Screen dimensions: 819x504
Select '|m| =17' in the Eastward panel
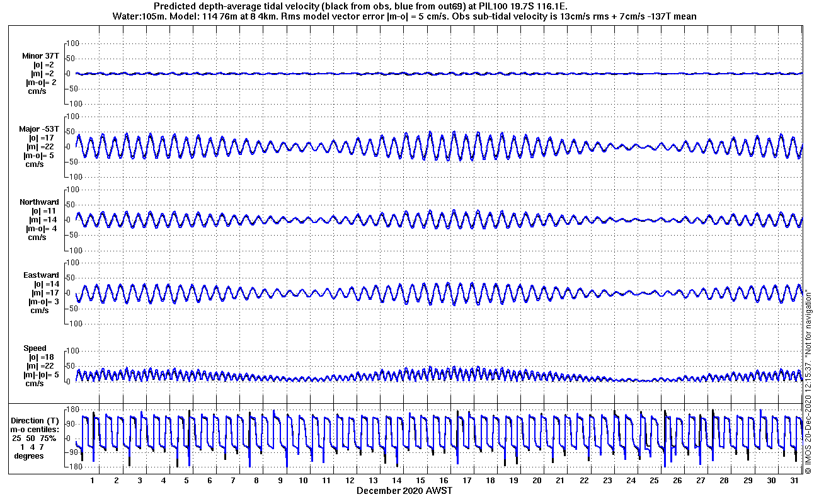[x=44, y=293]
